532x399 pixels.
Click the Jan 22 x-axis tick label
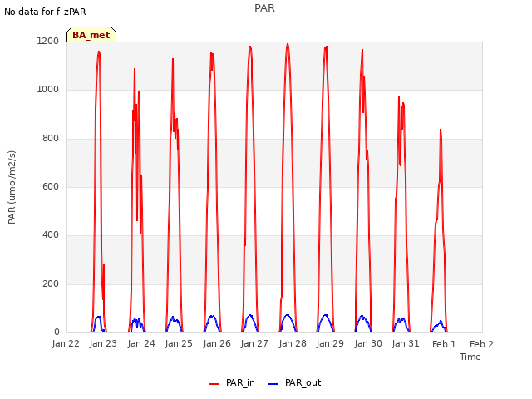pyautogui.click(x=66, y=343)
